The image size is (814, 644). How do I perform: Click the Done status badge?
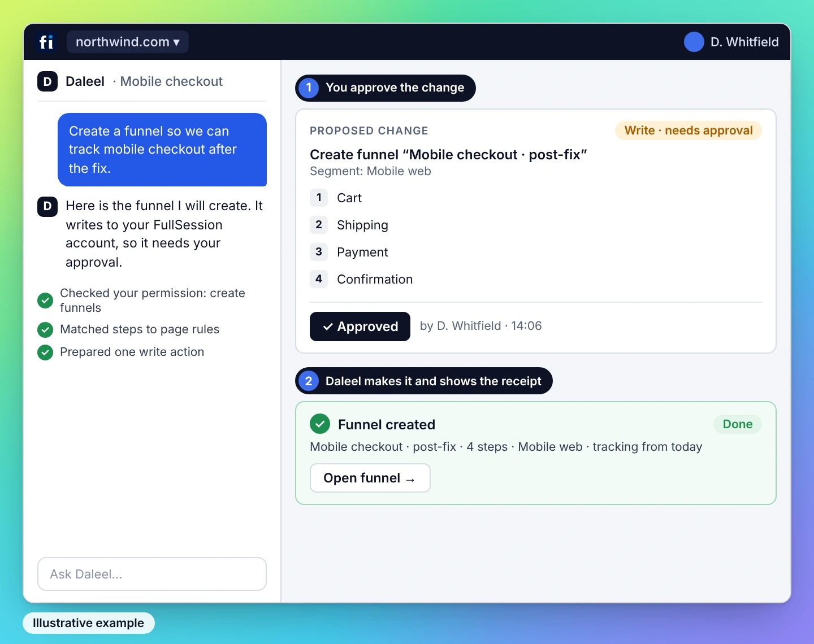pos(738,424)
